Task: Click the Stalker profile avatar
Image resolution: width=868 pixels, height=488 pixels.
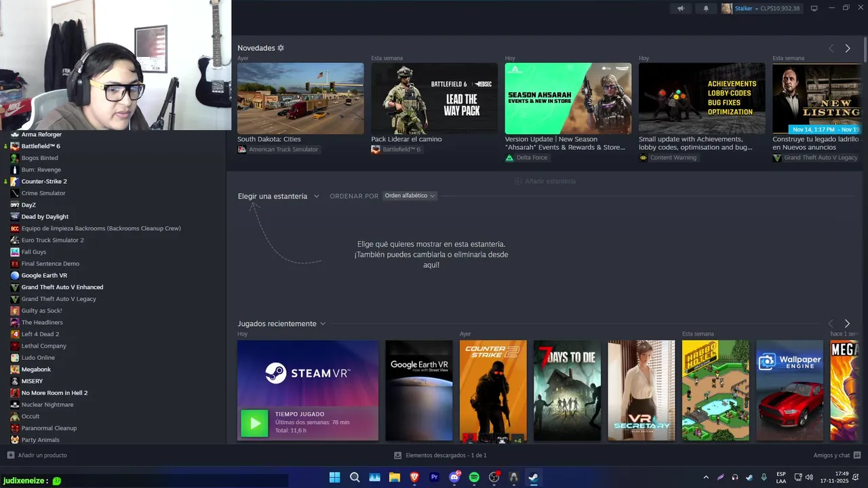Action: click(x=727, y=8)
